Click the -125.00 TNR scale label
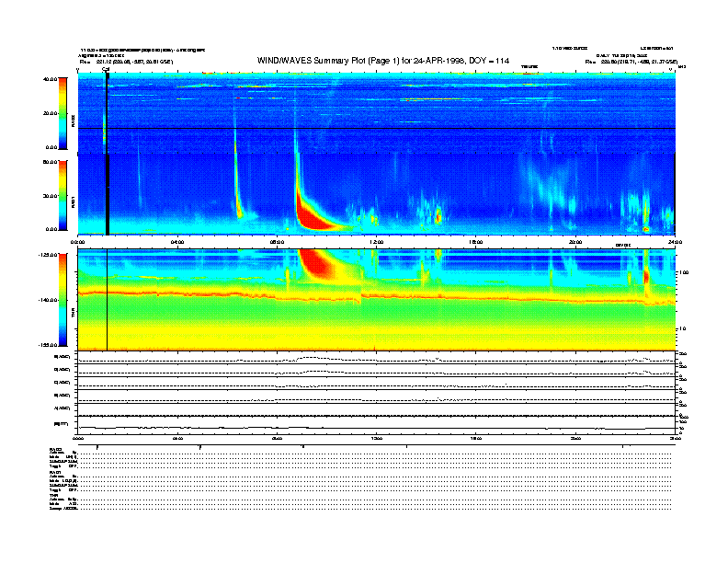Screen dimensions: 728x563 (x=48, y=255)
